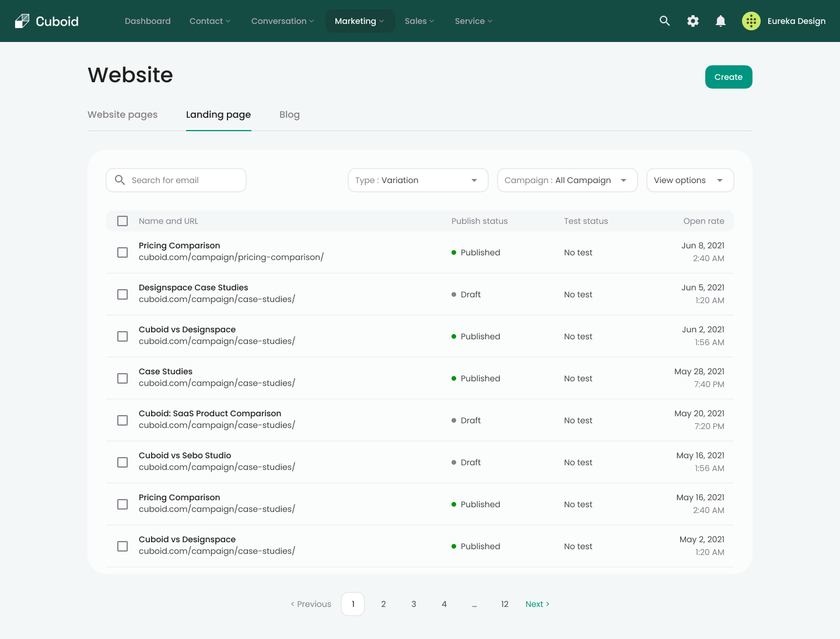Screen dimensions: 840x639
Task: Open the settings gear icon
Action: click(x=692, y=21)
